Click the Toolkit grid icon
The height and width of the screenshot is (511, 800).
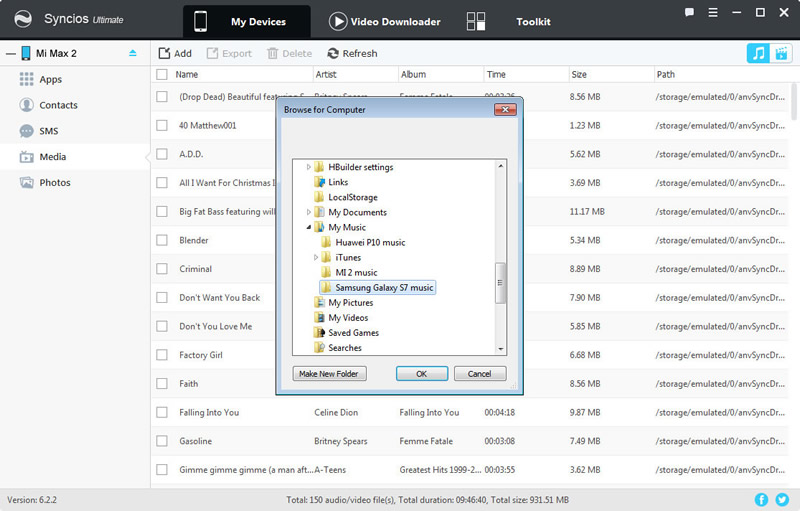(476, 21)
